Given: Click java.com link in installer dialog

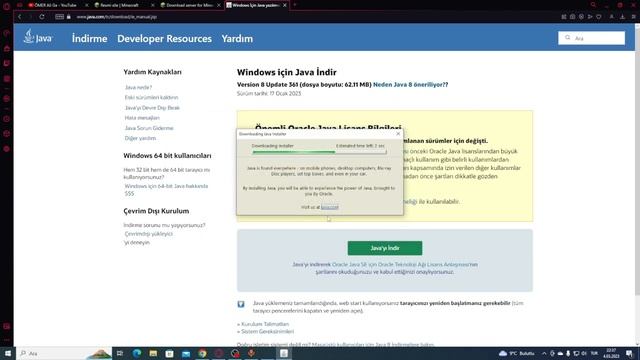Looking at the screenshot, I should [x=329, y=207].
